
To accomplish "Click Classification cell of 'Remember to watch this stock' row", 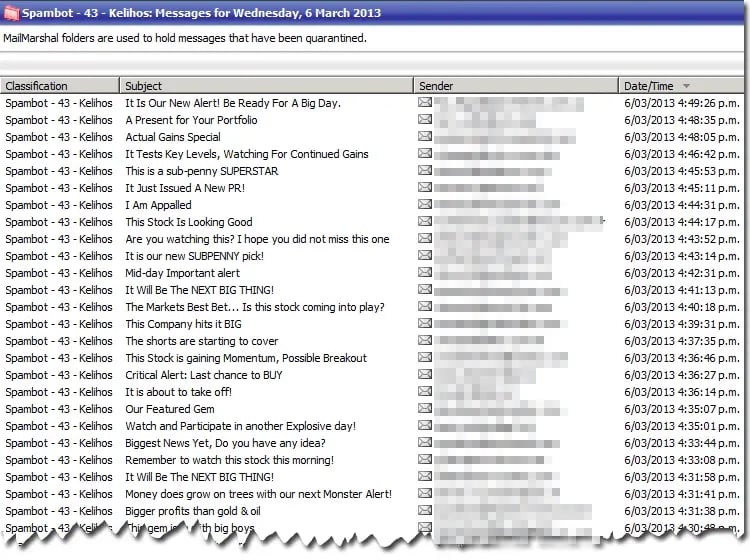I will click(x=59, y=460).
